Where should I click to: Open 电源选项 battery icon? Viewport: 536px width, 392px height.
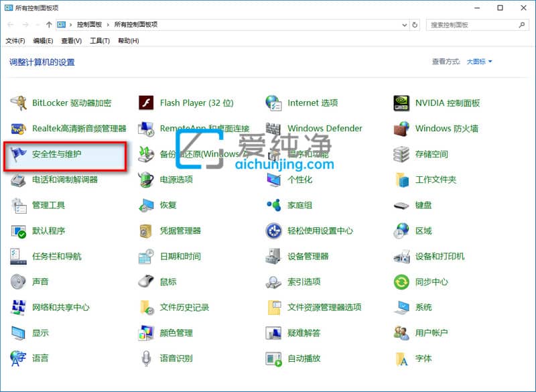[146, 180]
